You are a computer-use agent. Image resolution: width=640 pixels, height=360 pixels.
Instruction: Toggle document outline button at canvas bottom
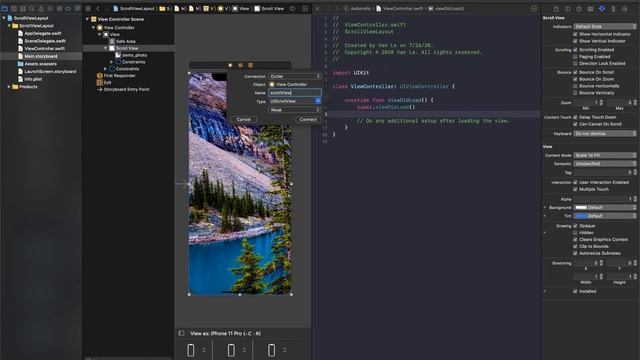coord(182,333)
